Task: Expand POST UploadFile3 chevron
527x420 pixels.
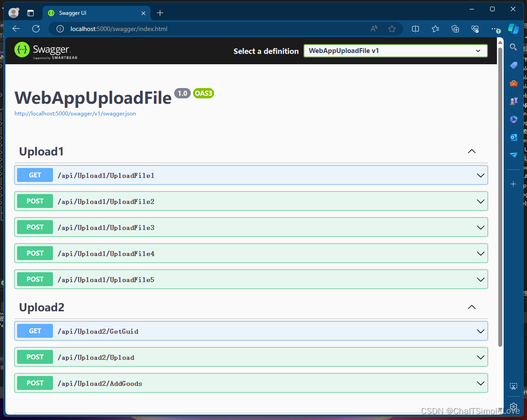Action: click(x=481, y=227)
